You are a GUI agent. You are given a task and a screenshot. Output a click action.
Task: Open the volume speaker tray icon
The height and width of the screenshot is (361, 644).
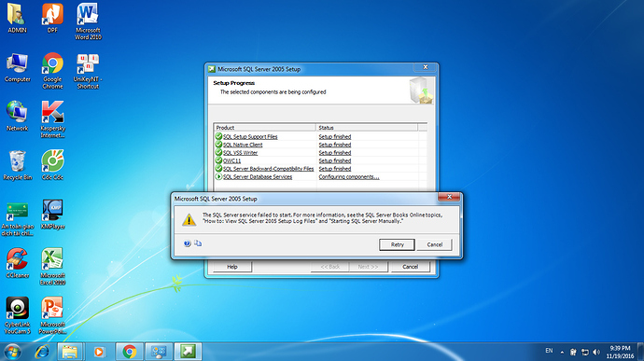point(596,352)
